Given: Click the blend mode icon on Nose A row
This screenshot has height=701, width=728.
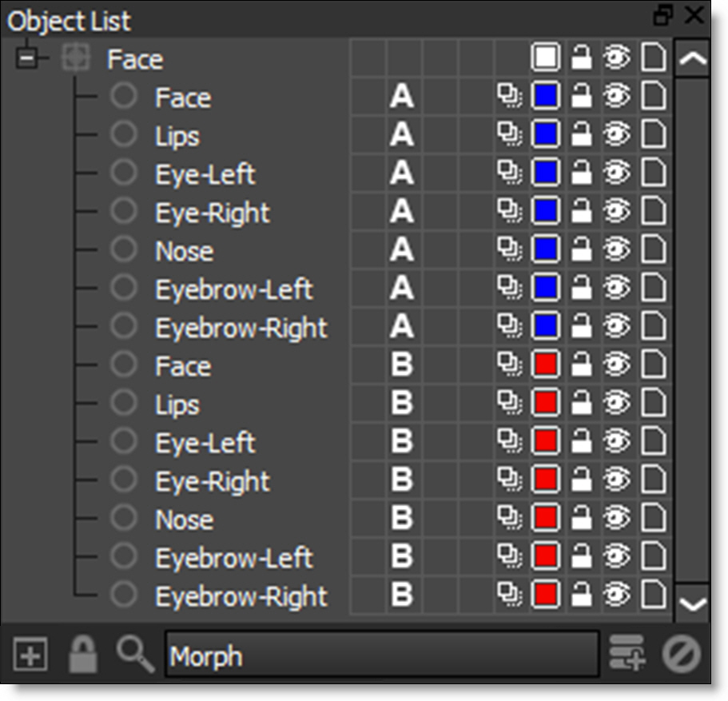Looking at the screenshot, I should coord(509,250).
